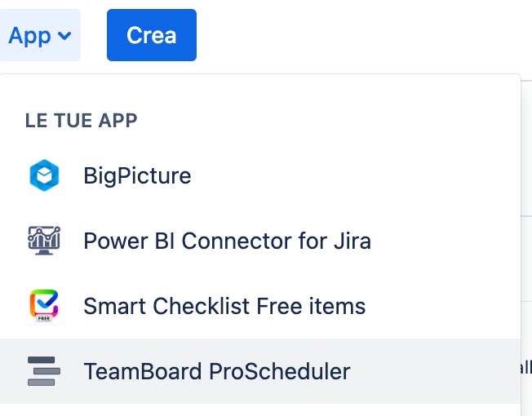Collapse the App menu using its chevron
This screenshot has height=416, width=532.
tap(64, 35)
